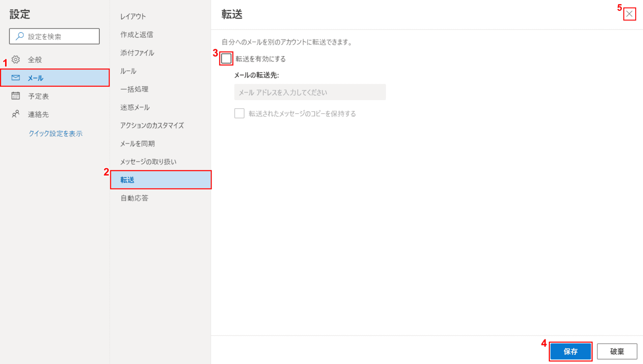Open the レイアウト settings section
Image resolution: width=643 pixels, height=364 pixels.
(133, 17)
